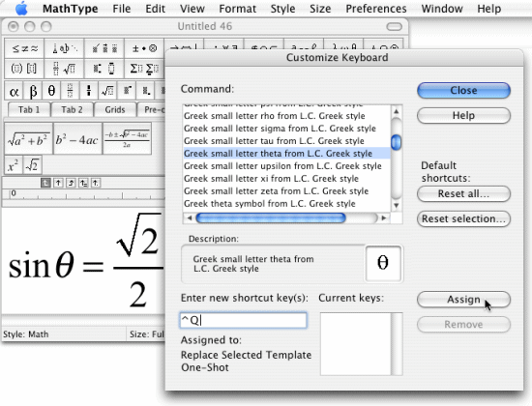Insert theta from the small bar

coord(51,91)
